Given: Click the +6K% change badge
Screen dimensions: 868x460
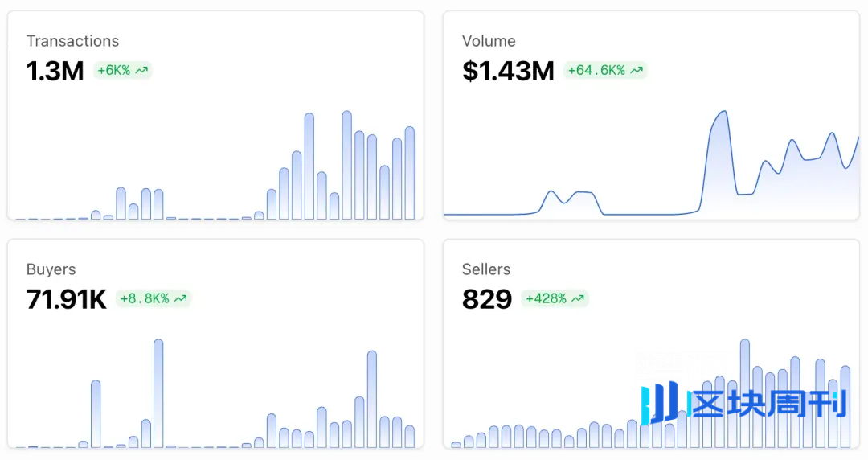Looking at the screenshot, I should point(122,71).
